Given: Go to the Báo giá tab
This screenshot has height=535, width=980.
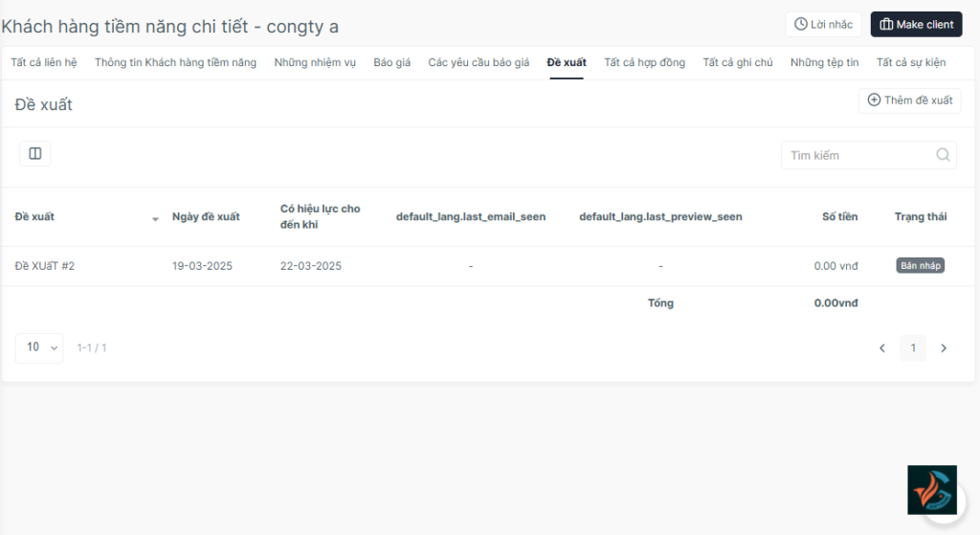Looking at the screenshot, I should (391, 62).
